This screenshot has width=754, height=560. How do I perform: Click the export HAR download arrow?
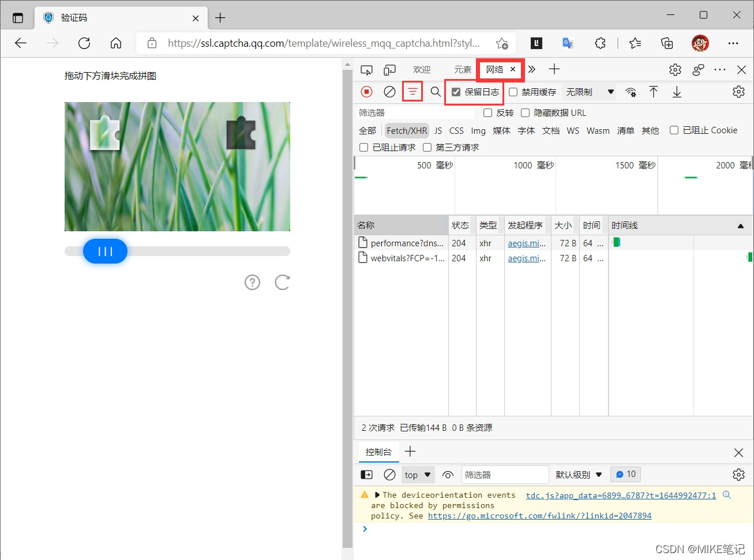[x=677, y=92]
